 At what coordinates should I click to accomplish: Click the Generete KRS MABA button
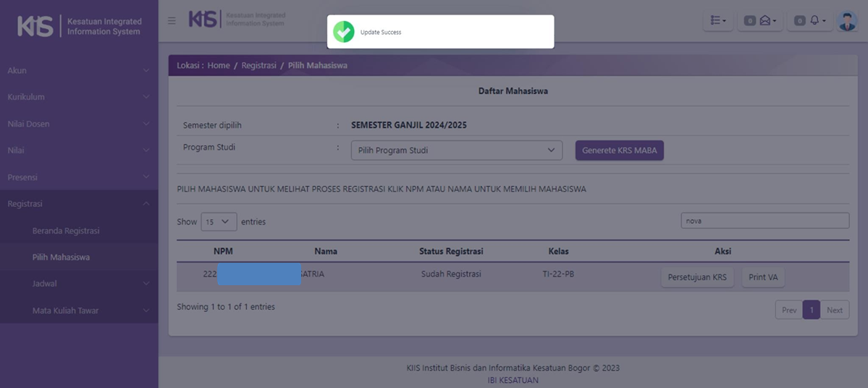click(619, 151)
